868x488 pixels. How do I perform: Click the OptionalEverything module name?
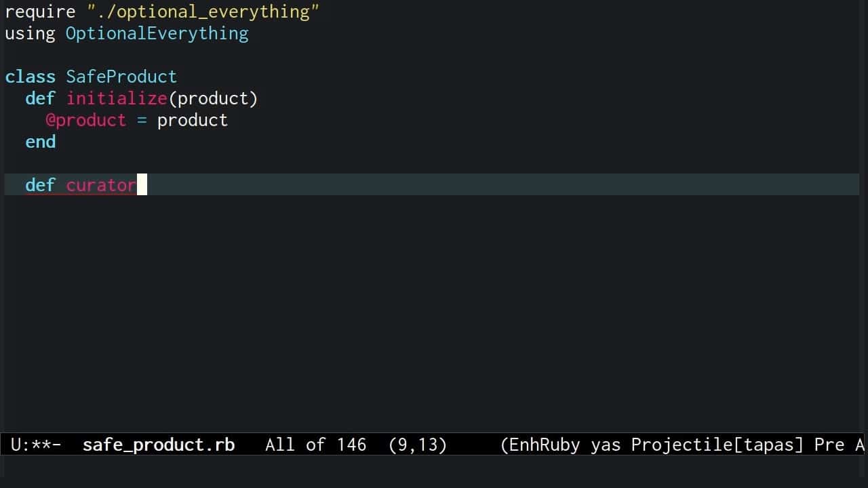click(157, 33)
